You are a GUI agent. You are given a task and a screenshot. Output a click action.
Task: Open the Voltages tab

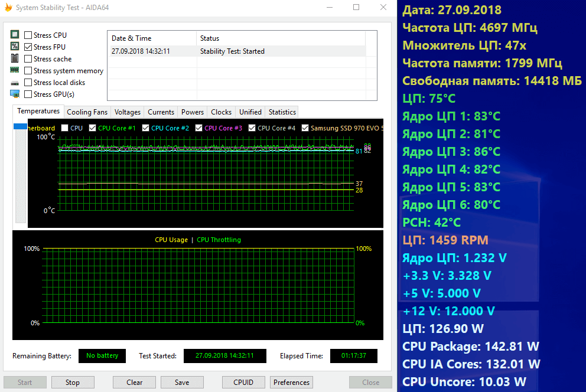click(128, 112)
